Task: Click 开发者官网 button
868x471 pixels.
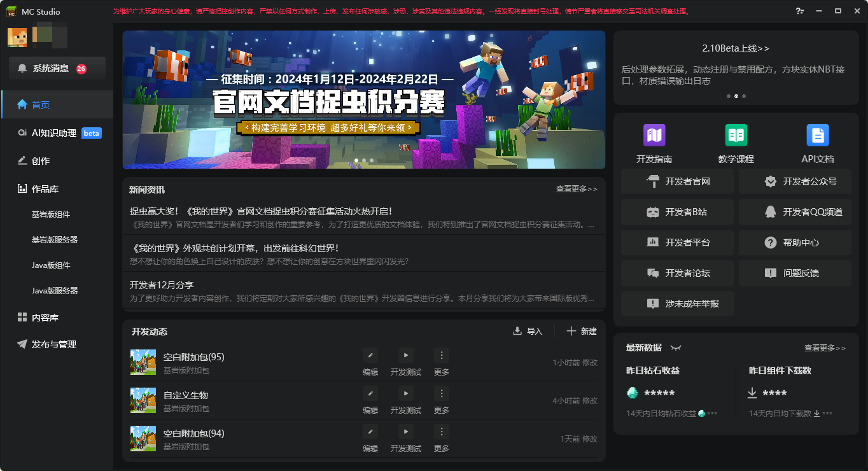Action: pos(678,181)
